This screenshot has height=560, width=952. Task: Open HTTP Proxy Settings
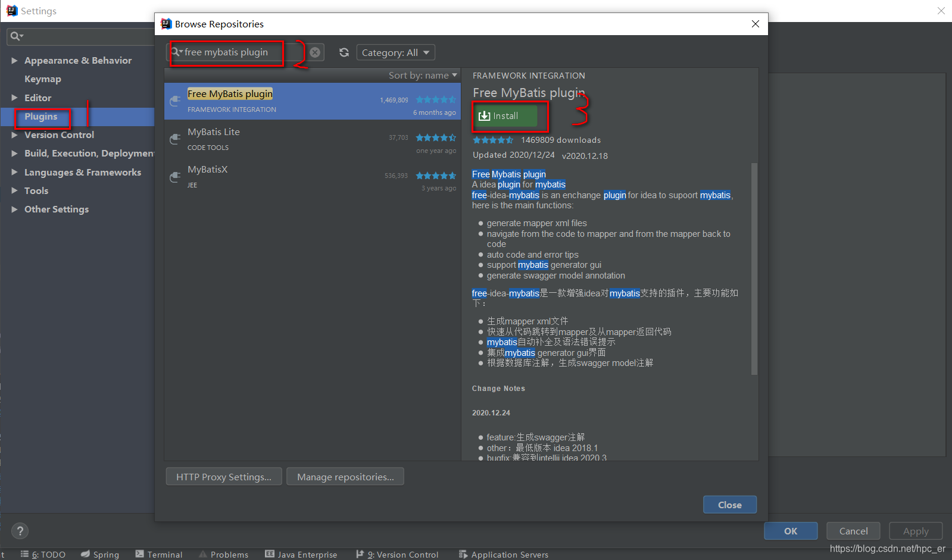(x=224, y=477)
